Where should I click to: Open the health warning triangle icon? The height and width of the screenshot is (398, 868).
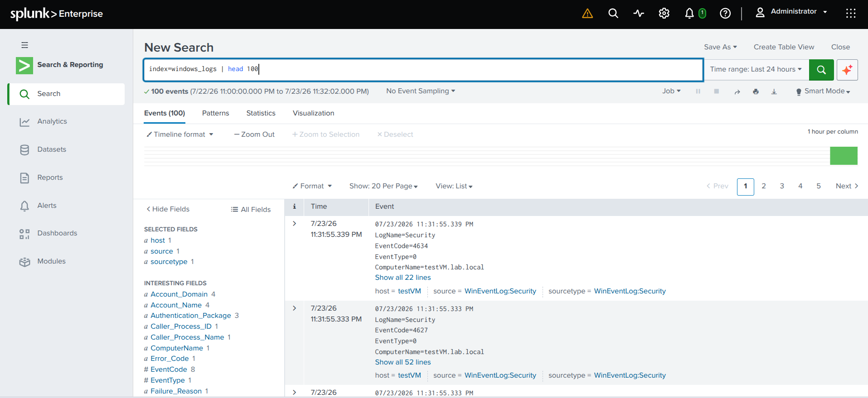(587, 14)
